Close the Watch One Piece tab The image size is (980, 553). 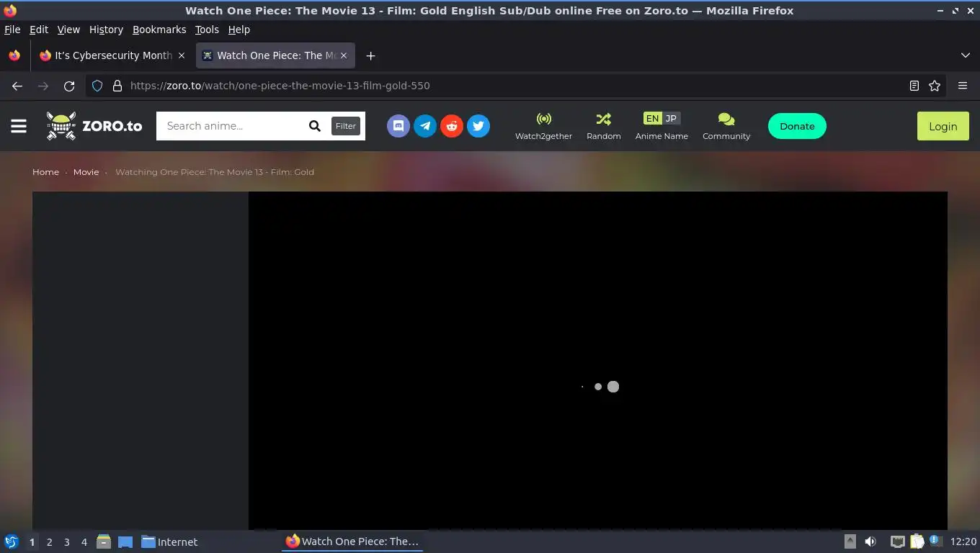pyautogui.click(x=344, y=55)
